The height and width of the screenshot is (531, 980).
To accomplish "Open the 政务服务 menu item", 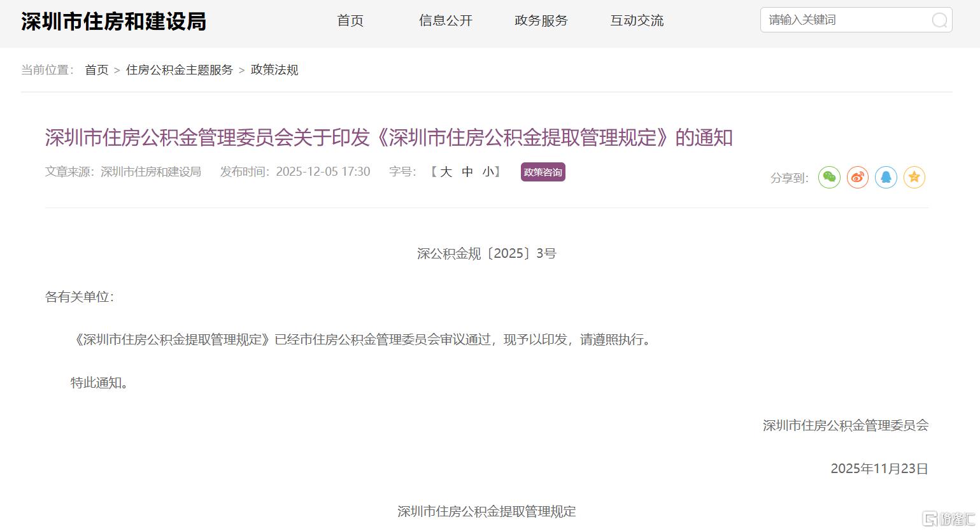I will (541, 21).
